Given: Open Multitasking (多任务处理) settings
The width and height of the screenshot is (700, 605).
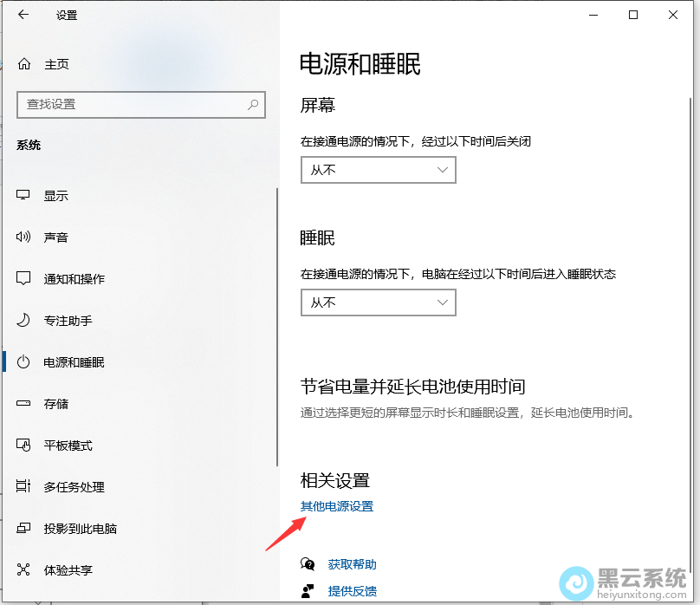Looking at the screenshot, I should [x=74, y=487].
